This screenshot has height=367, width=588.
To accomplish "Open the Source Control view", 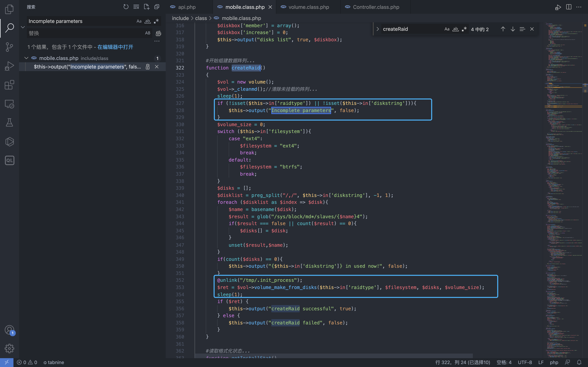I will coord(9,47).
